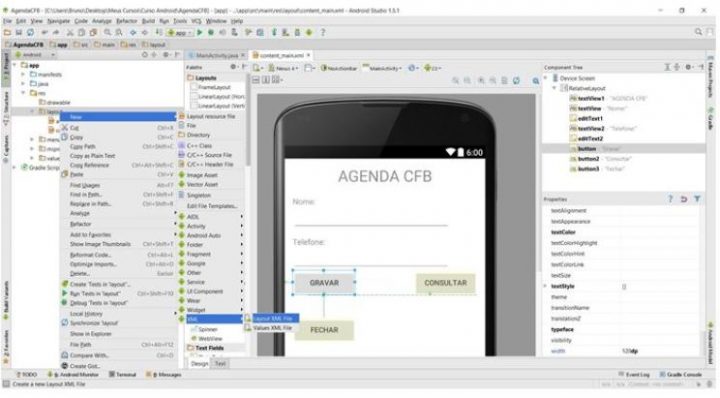This screenshot has height=398, width=720.
Task: Switch to the Text tab below the palette
Action: tap(220, 364)
